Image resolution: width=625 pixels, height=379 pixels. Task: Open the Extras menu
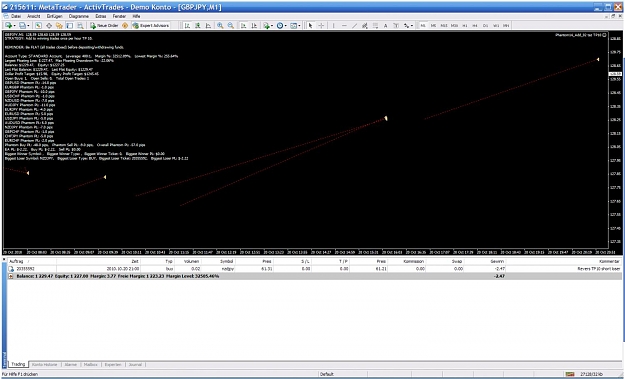(x=101, y=16)
